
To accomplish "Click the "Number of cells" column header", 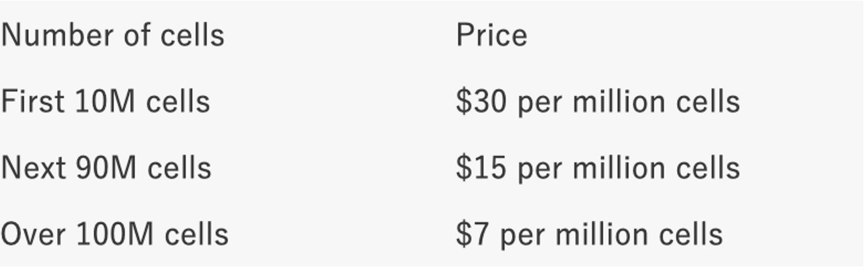I will point(113,35).
